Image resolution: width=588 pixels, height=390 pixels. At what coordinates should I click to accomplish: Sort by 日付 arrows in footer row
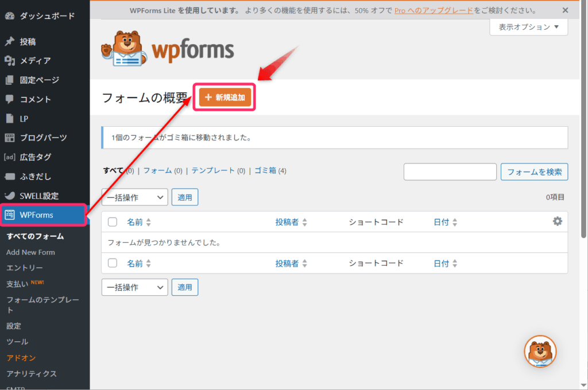click(x=455, y=263)
